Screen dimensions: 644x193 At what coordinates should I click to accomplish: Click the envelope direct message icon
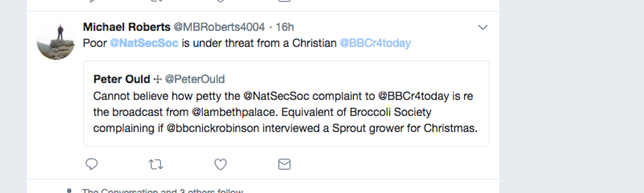(284, 164)
